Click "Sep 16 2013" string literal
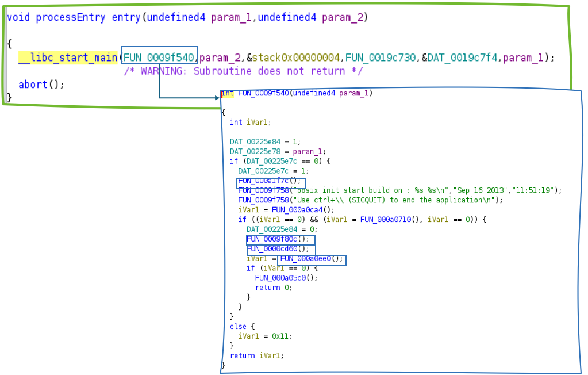Image resolution: width=588 pixels, height=375 pixels. (x=481, y=190)
